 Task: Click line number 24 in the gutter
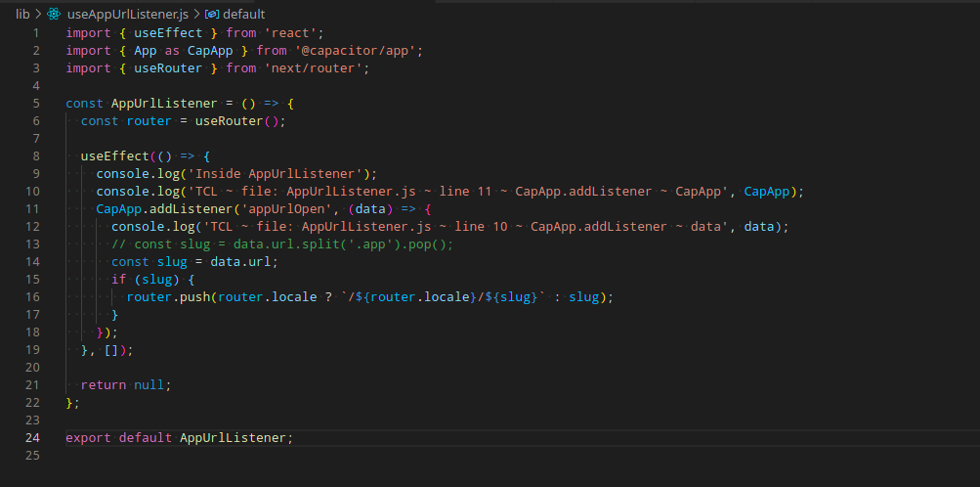click(32, 437)
